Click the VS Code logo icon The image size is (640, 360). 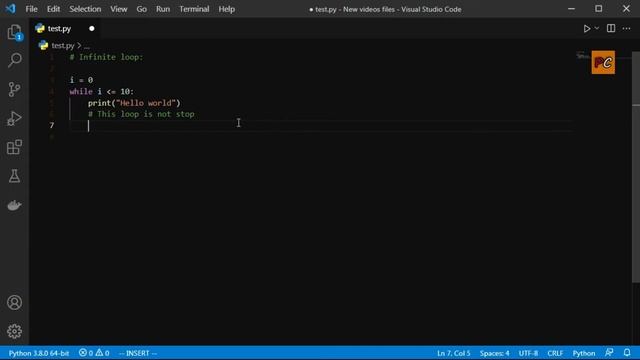pos(10,9)
